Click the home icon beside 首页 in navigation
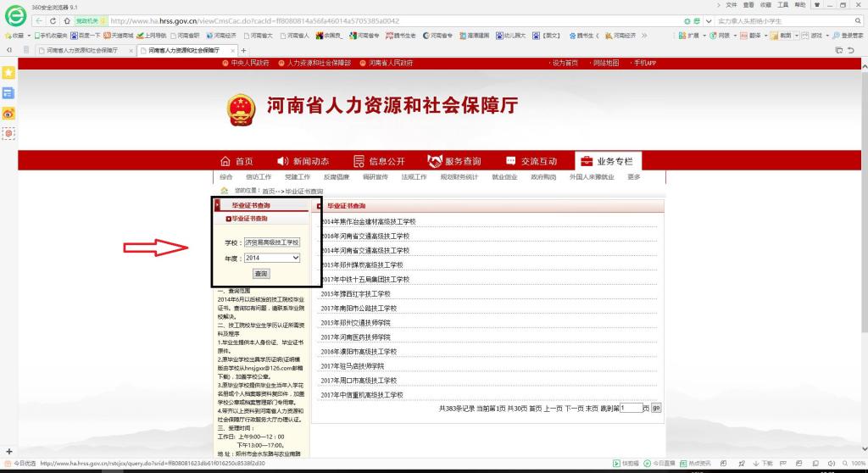 tap(225, 161)
